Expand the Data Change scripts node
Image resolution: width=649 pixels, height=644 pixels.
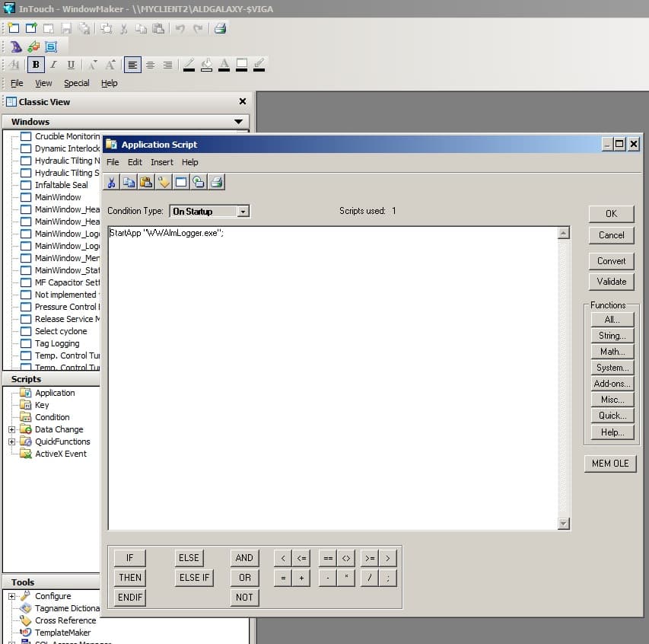point(14,429)
